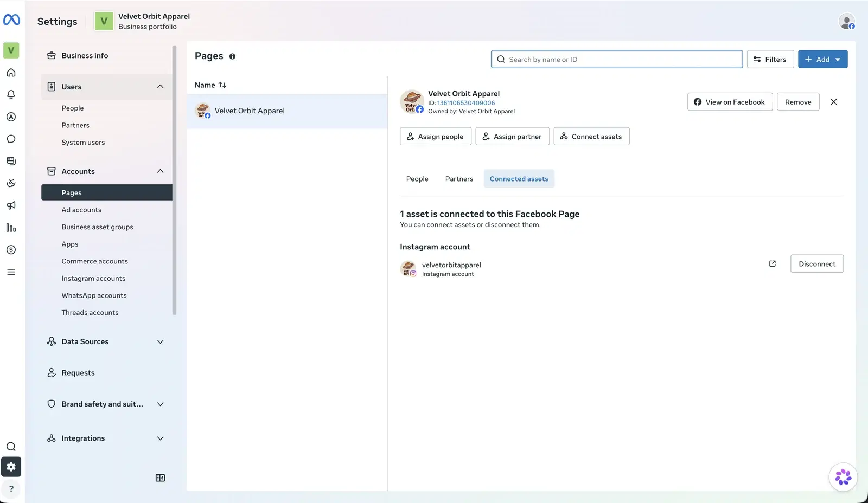Viewport: 868px width, 503px height.
Task: Select Pages in Accounts menu
Action: coord(106,192)
